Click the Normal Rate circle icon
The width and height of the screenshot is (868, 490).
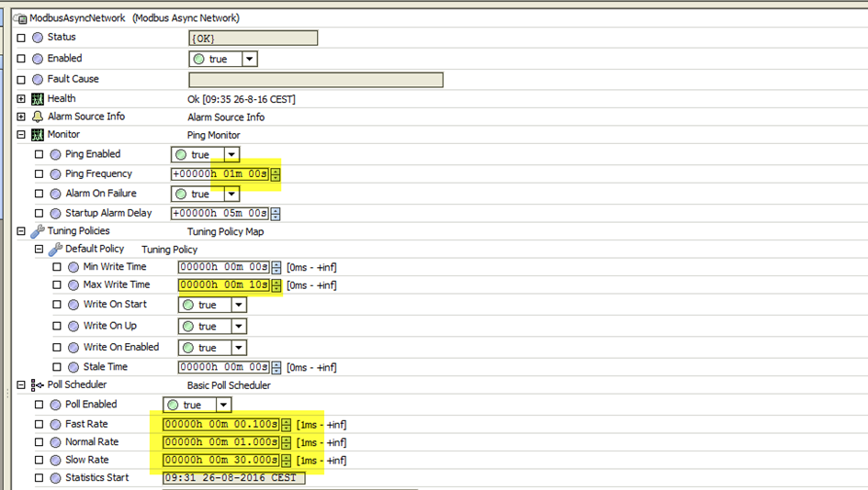[x=55, y=442]
